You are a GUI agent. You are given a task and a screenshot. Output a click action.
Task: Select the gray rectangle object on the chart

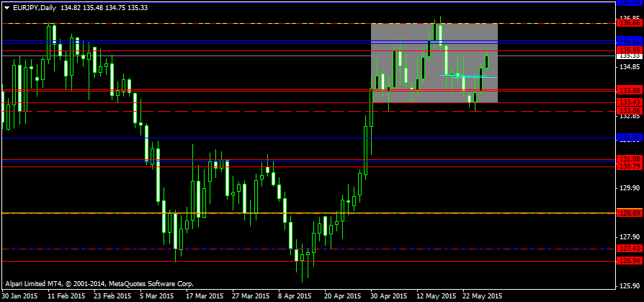[434, 63]
